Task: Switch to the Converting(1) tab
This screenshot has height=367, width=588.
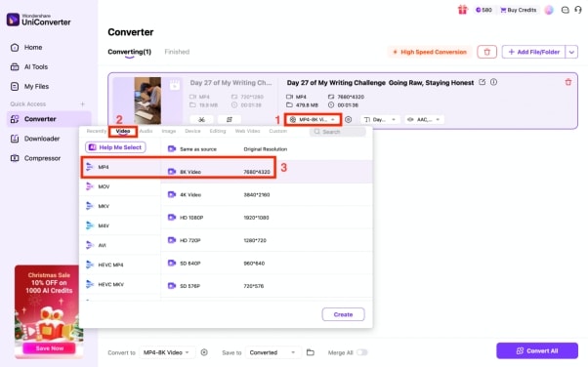Action: click(x=129, y=52)
